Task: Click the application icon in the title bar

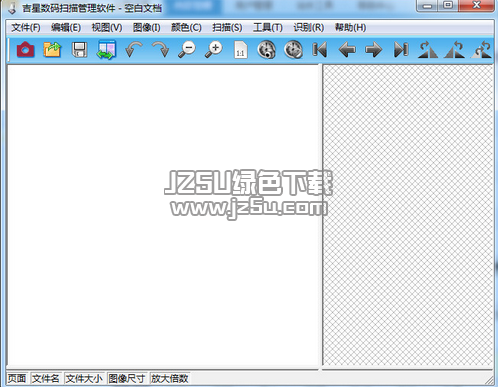Action: 12,8
